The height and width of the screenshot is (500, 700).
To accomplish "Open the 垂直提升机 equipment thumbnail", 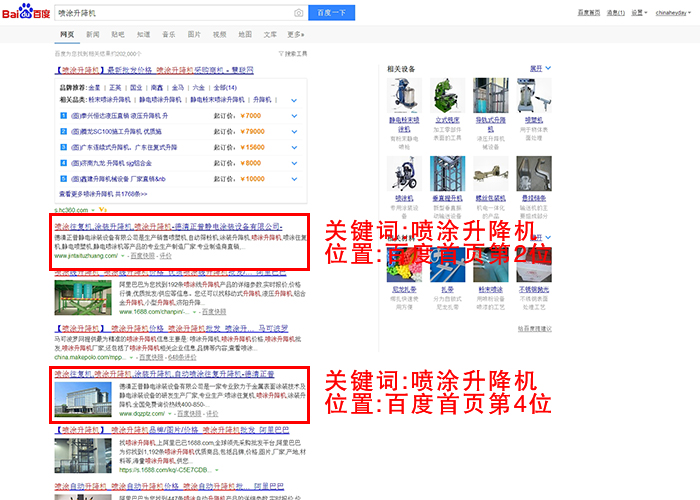I will (447, 173).
